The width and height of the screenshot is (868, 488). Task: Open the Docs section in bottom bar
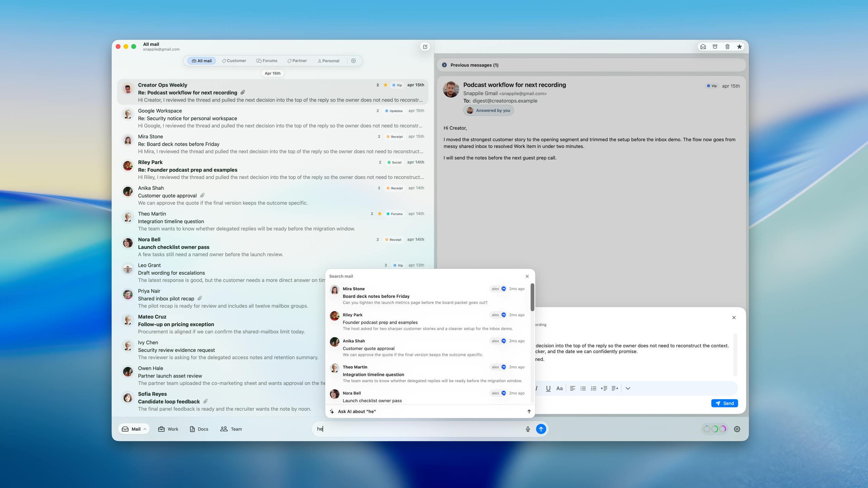(x=199, y=429)
